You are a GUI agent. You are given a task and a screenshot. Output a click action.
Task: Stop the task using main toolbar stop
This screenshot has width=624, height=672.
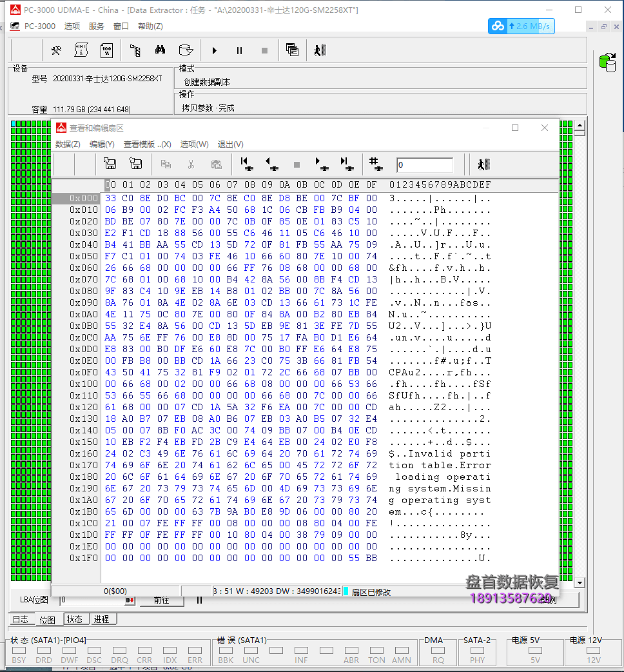pos(265,50)
